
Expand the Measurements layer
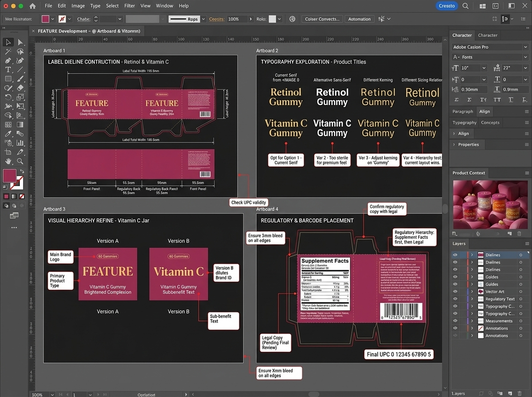point(472,321)
